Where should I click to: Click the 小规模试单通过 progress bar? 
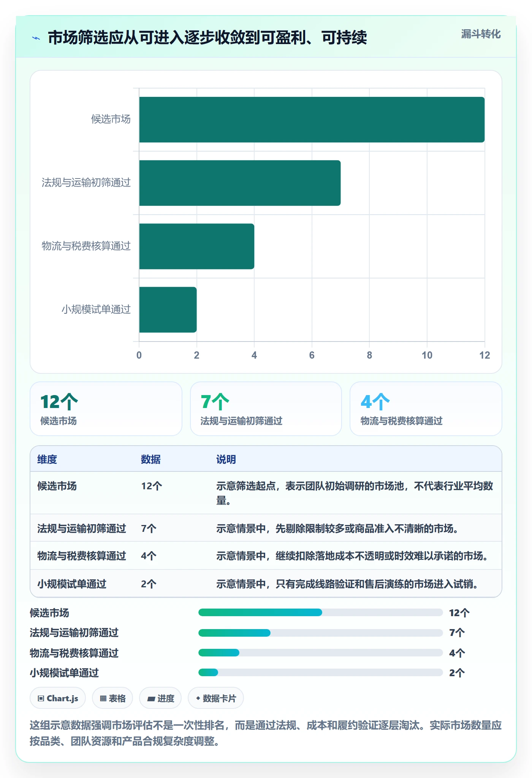tap(320, 672)
